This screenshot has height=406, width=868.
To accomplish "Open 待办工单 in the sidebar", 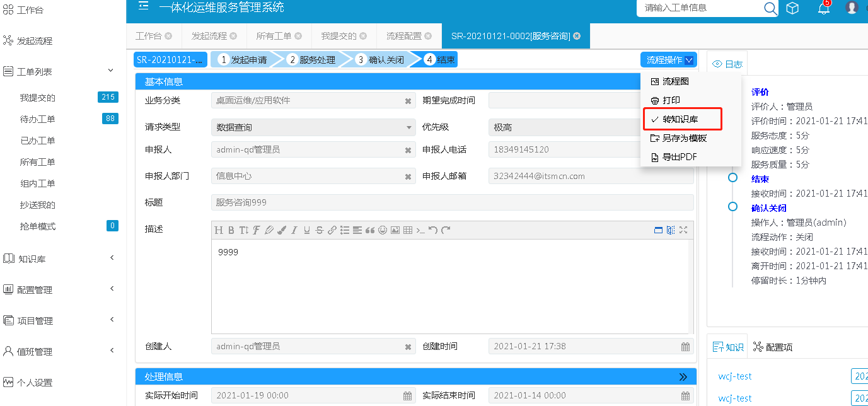I will (x=38, y=119).
